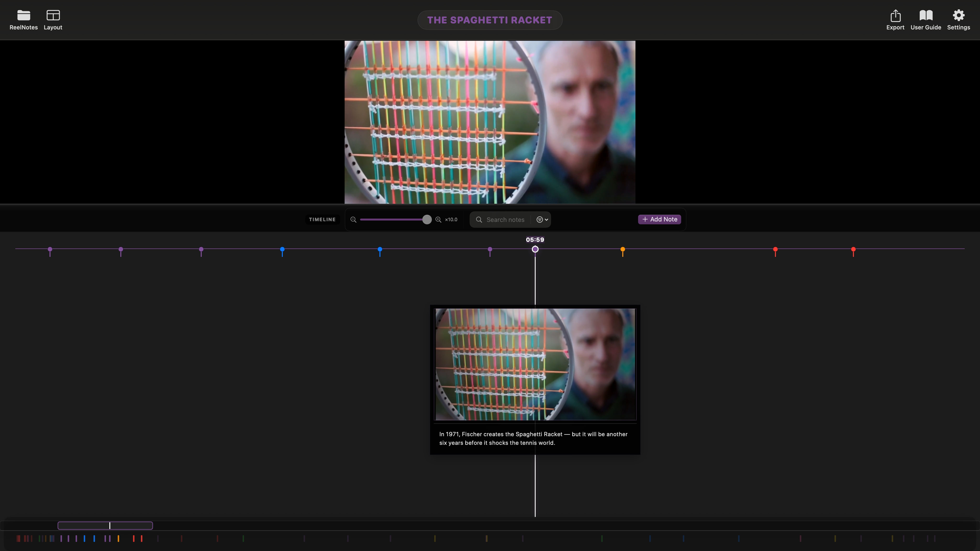The image size is (980, 551).
Task: Click the Export share icon
Action: [x=895, y=16]
